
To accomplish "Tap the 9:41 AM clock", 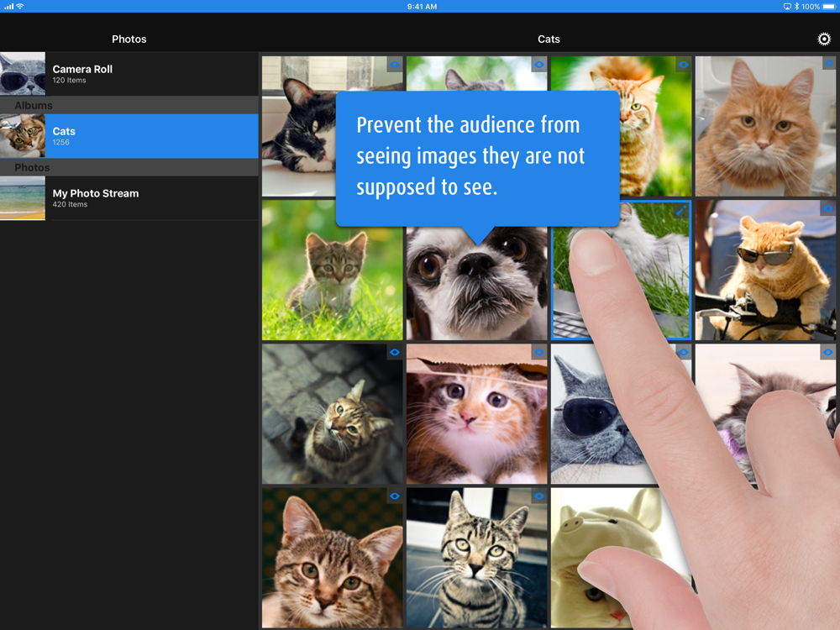I will [423, 7].
